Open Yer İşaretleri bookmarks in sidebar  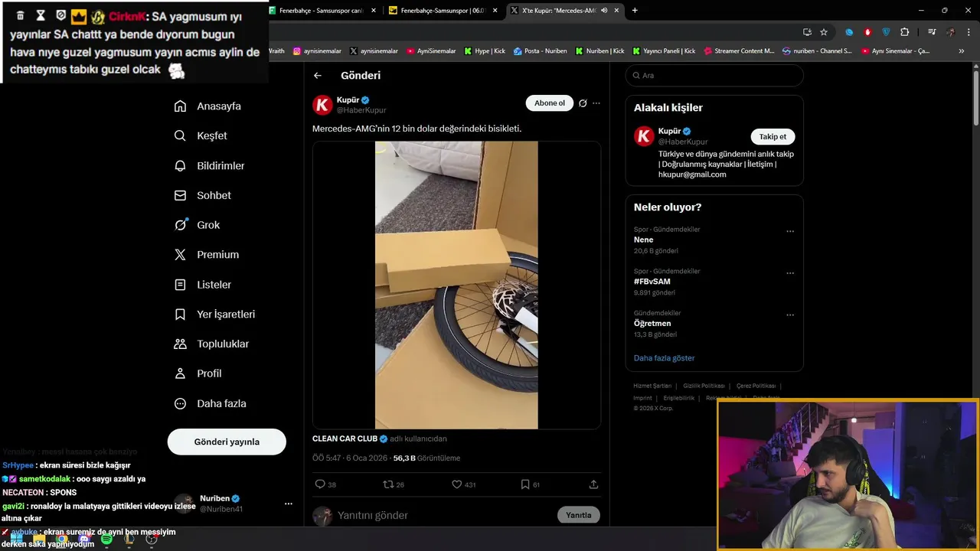215,315
